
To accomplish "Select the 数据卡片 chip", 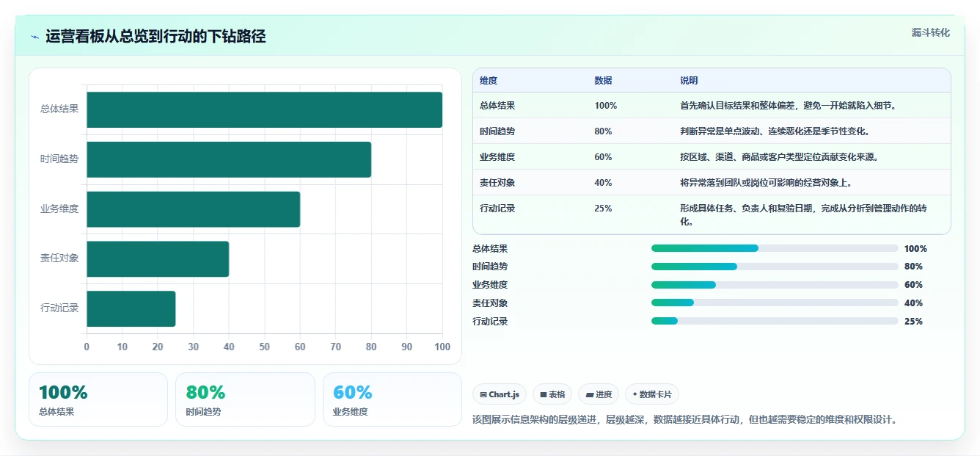I will click(652, 394).
